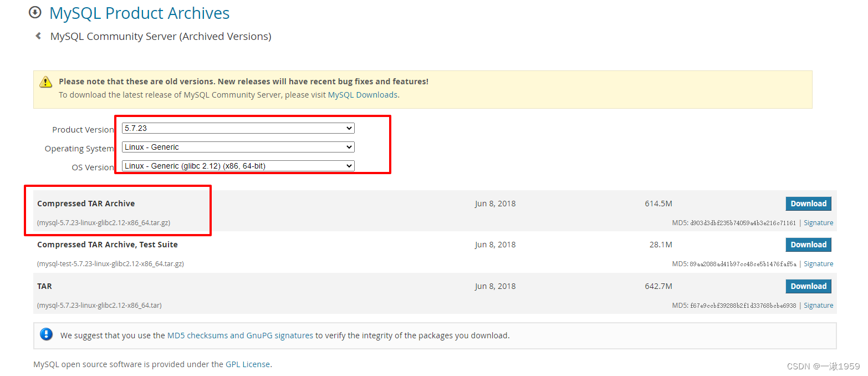Click Jun 8, 2018 date in TAR row
The image size is (868, 376).
pyautogui.click(x=495, y=286)
